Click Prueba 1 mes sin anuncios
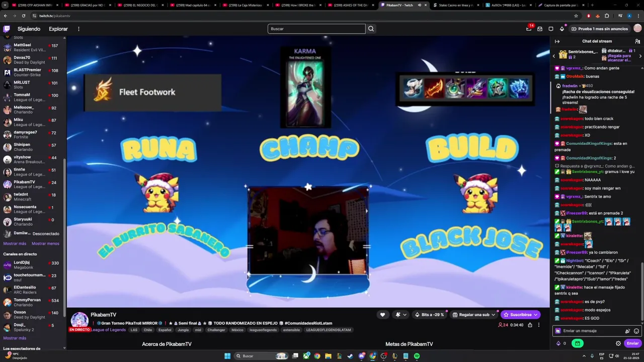Image resolution: width=644 pixels, height=362 pixels. pos(599,29)
